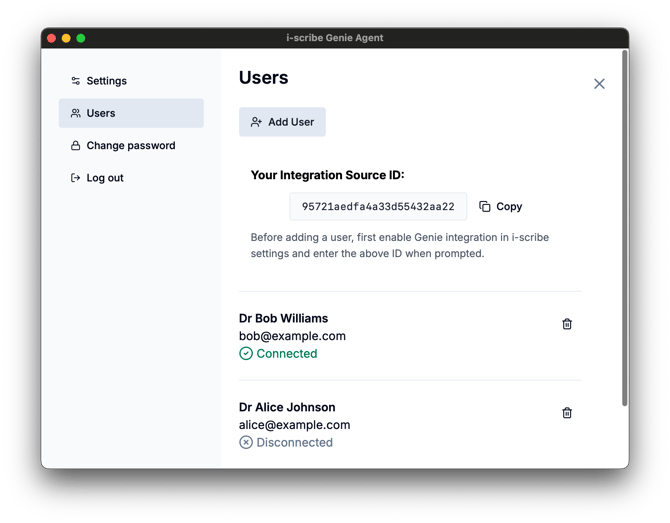Click the yellow window minimize button
670x523 pixels.
click(66, 38)
